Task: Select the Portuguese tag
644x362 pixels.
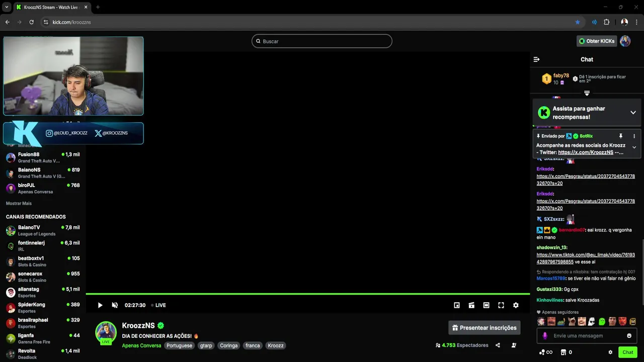Action: [x=180, y=346]
